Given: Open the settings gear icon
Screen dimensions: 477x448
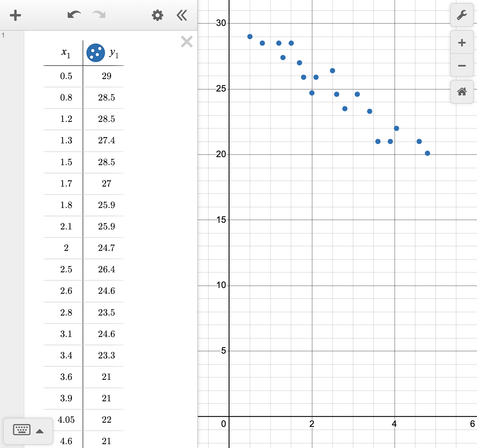Looking at the screenshot, I should coord(157,15).
